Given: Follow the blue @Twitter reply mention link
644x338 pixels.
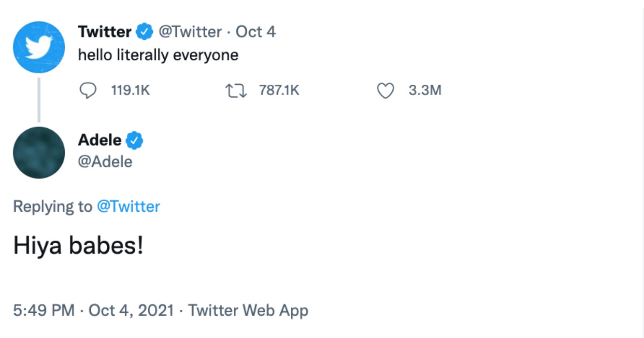Looking at the screenshot, I should click(128, 206).
